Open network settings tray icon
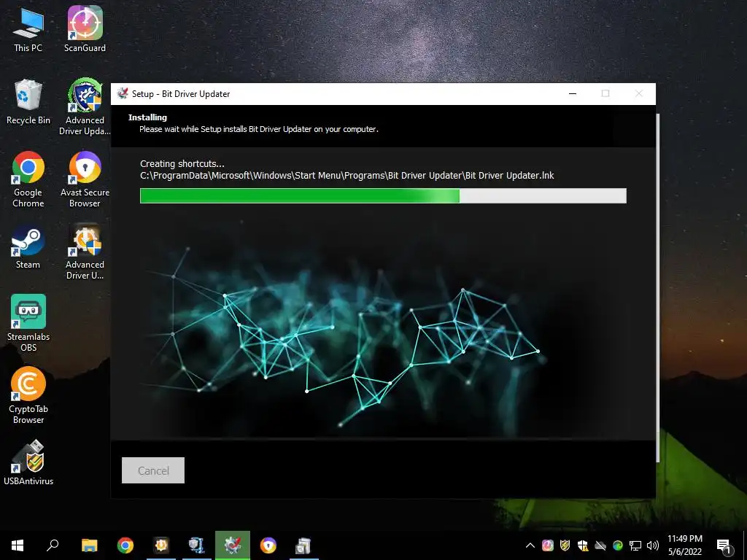The width and height of the screenshot is (747, 560). point(635,545)
